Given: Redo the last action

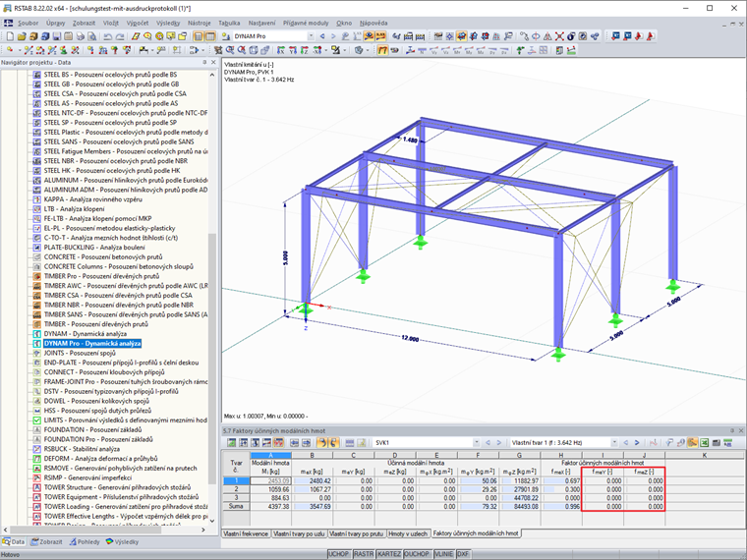Looking at the screenshot, I should click(120, 36).
